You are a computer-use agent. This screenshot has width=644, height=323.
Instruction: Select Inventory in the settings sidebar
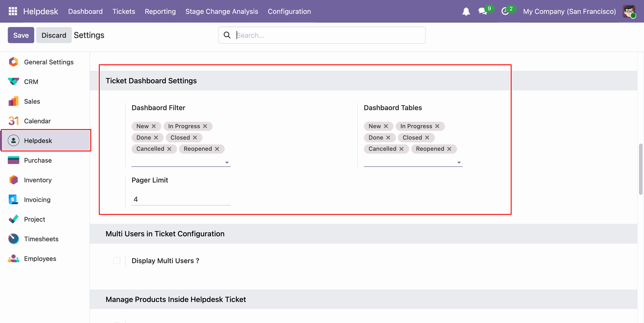click(x=46, y=180)
